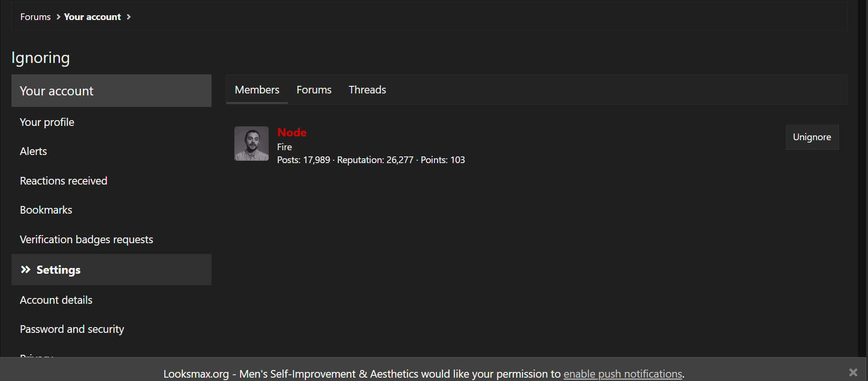This screenshot has height=381, width=868.
Task: Click the double-chevron Settings icon
Action: [x=26, y=270]
